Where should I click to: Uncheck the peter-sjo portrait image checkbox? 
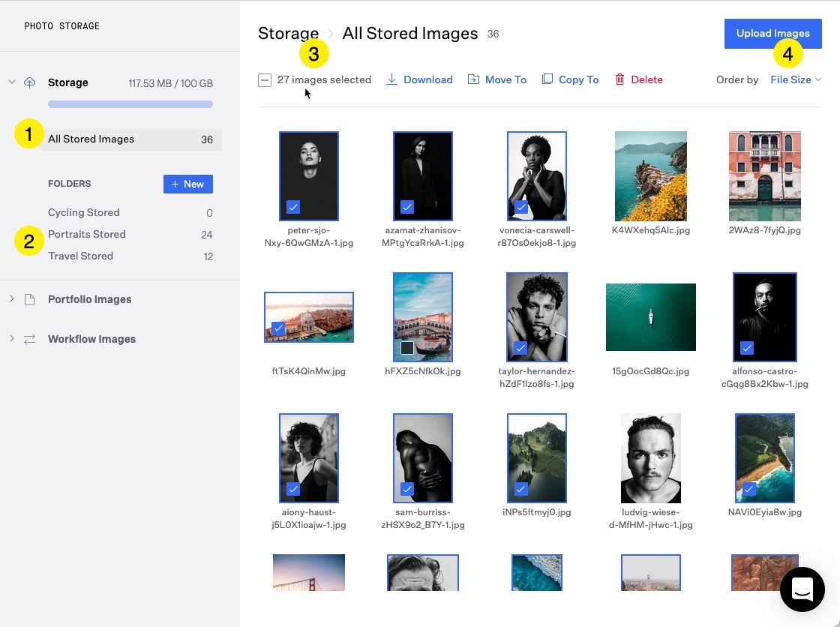tap(293, 206)
